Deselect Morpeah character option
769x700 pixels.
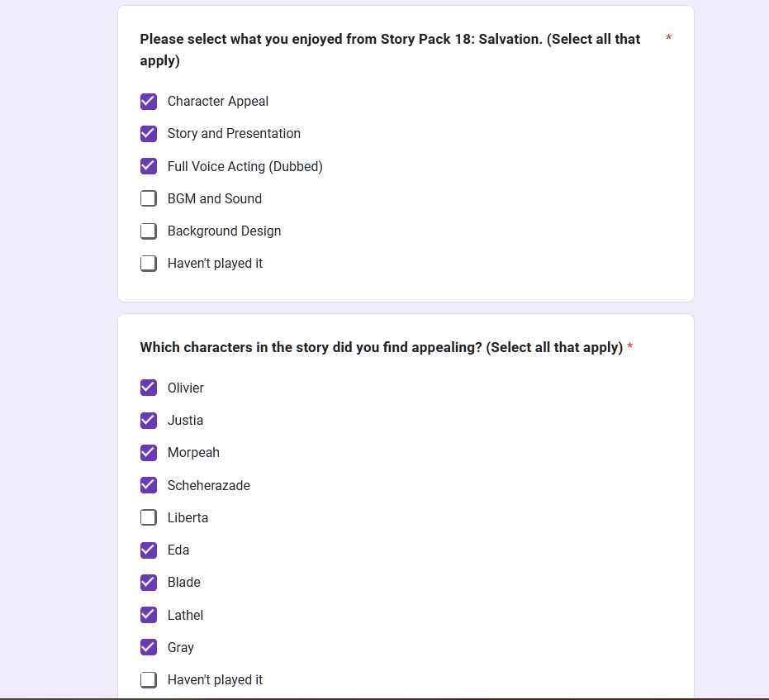coord(149,453)
